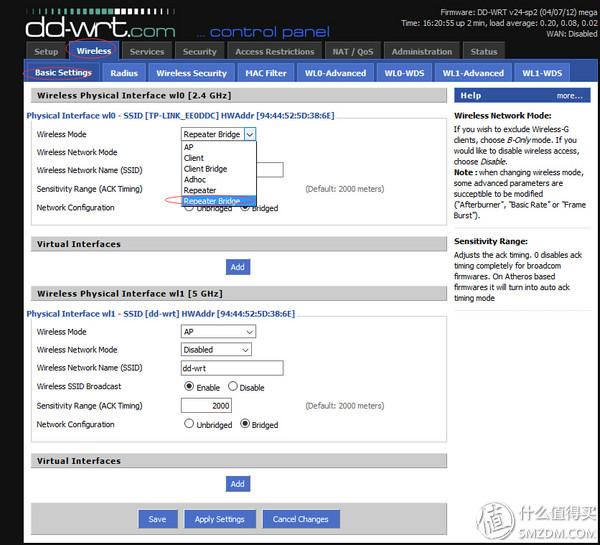Viewport: 600px width, 545px height.
Task: Add a virtual interface for wl0
Action: tap(238, 267)
